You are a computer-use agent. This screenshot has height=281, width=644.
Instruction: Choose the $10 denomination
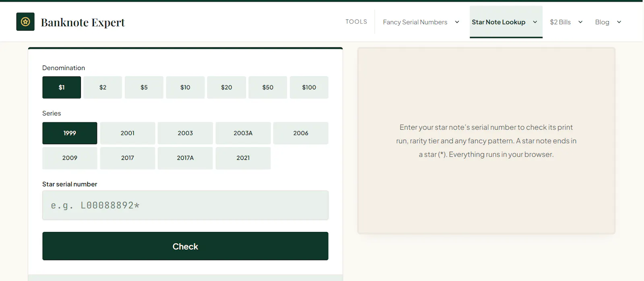pyautogui.click(x=185, y=87)
